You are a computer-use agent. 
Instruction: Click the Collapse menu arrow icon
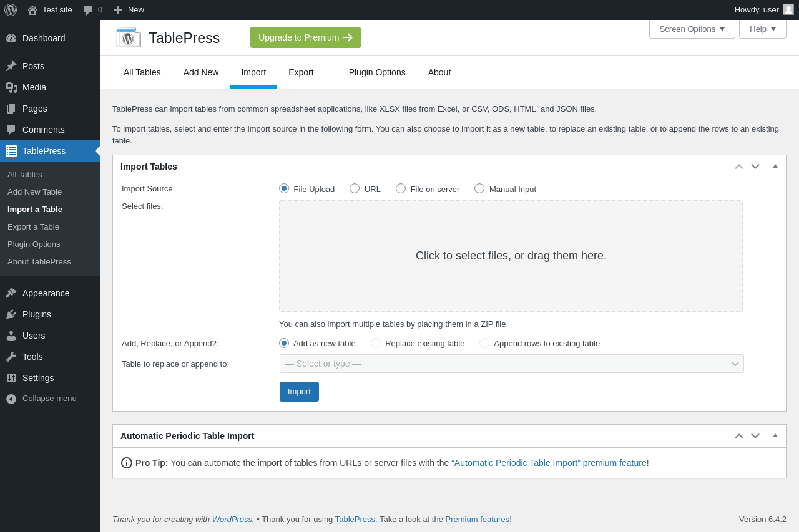click(x=11, y=399)
